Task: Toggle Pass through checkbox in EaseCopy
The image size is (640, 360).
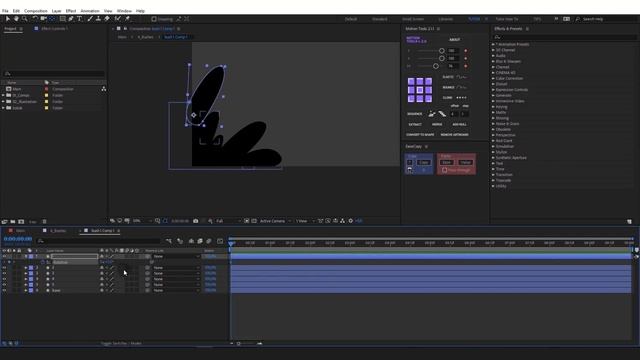Action: [x=444, y=170]
